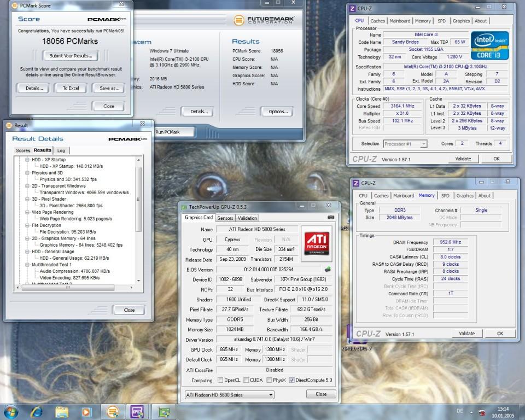Click scroll right arrow in results tree
This screenshot has height=420, width=525.
click(x=131, y=287)
